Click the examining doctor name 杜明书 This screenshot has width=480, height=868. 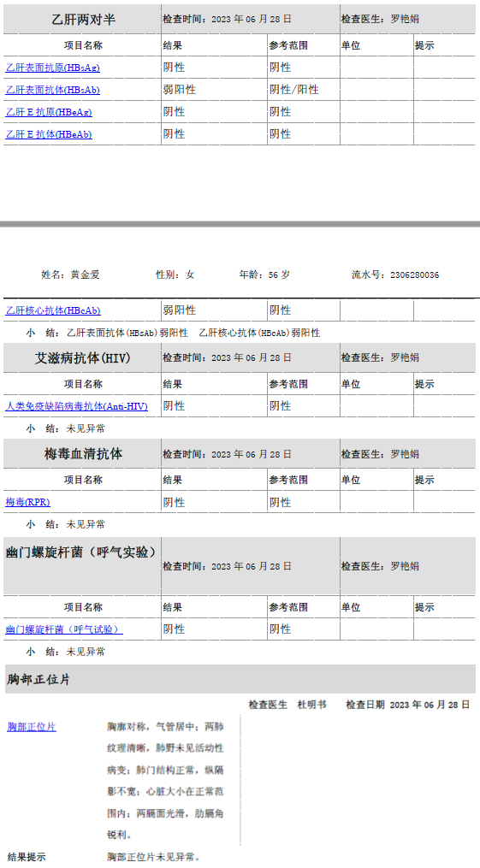(312, 705)
